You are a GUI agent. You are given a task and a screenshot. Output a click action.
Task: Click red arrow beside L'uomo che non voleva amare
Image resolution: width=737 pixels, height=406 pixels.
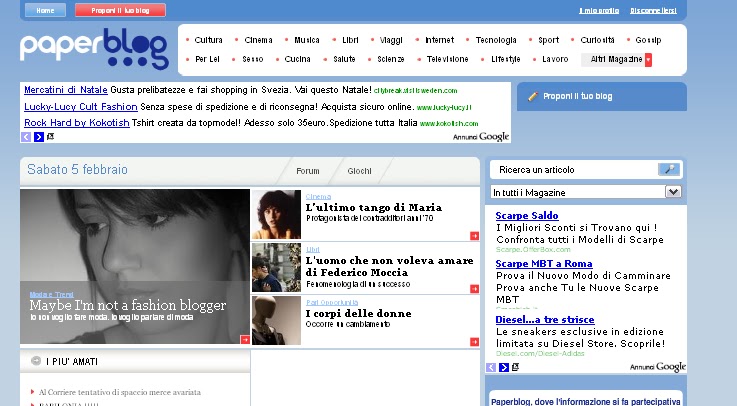click(474, 289)
